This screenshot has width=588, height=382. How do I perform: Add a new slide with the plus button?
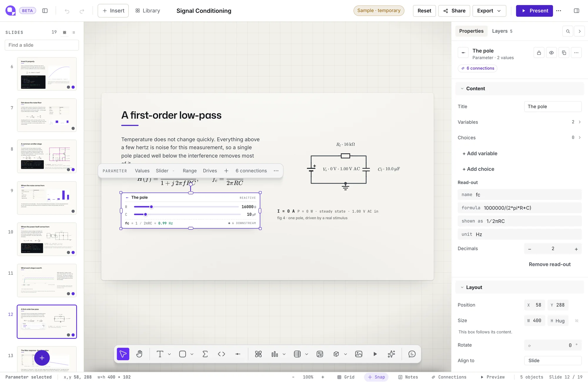pos(42,358)
